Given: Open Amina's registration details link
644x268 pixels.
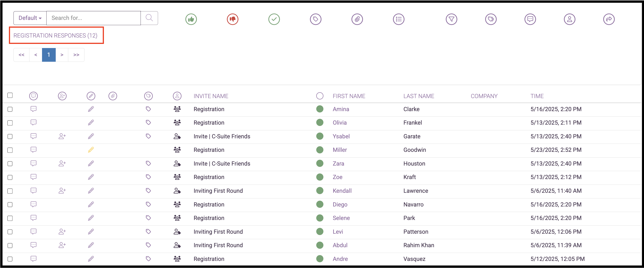Looking at the screenshot, I should click(x=341, y=109).
